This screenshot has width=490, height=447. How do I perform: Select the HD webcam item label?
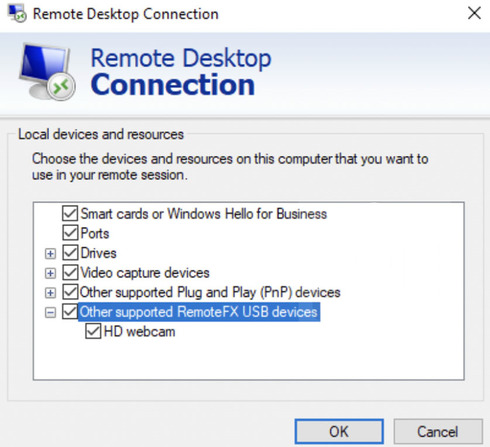point(139,332)
